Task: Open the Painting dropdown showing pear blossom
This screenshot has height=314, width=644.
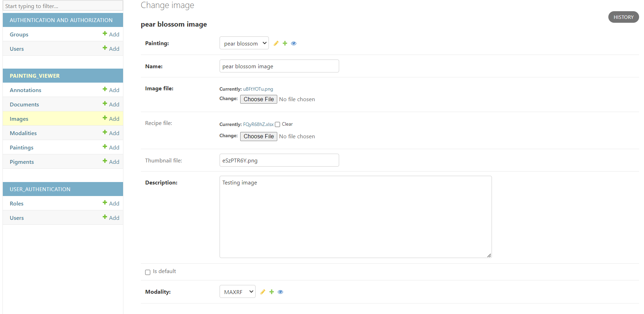Action: pyautogui.click(x=244, y=43)
